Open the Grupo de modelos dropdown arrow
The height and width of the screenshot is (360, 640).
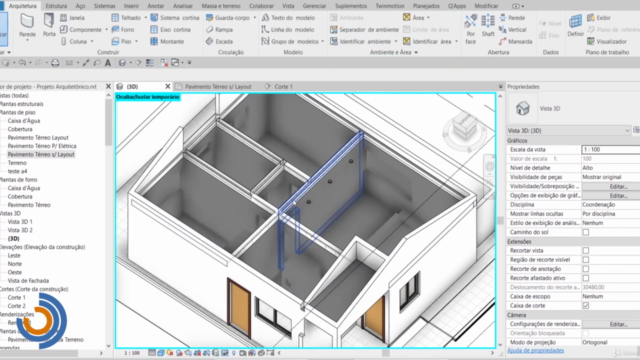[322, 42]
